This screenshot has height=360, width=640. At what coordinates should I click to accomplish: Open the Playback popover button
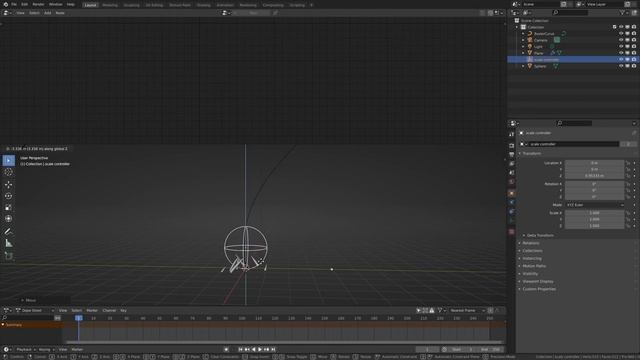point(26,349)
